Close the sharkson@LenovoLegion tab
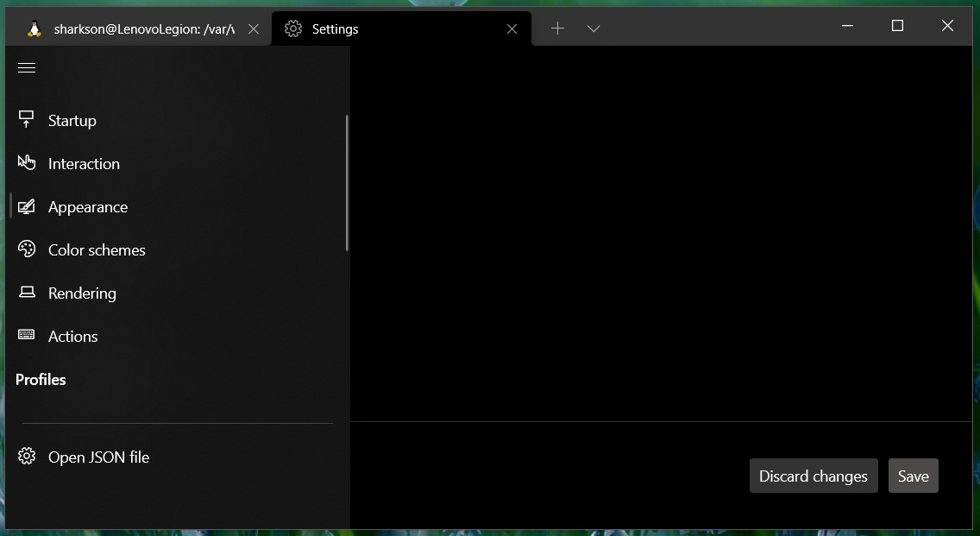This screenshot has width=980, height=536. [254, 28]
